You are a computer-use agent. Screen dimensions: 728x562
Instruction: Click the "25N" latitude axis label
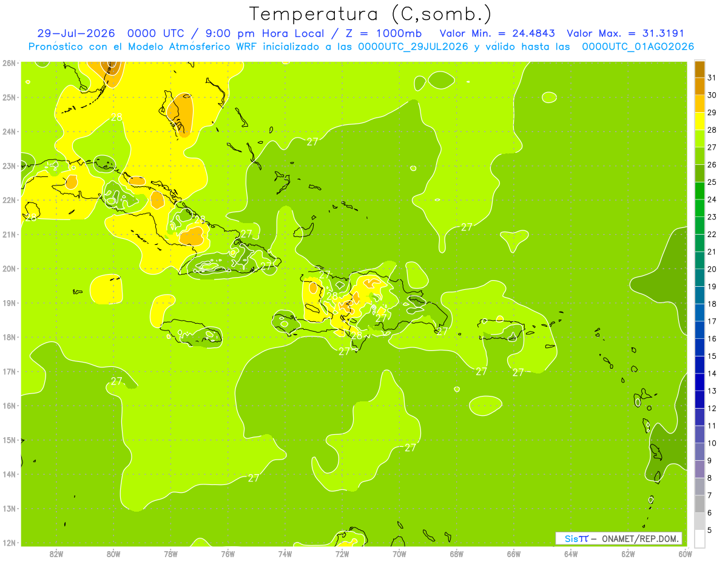(9, 97)
